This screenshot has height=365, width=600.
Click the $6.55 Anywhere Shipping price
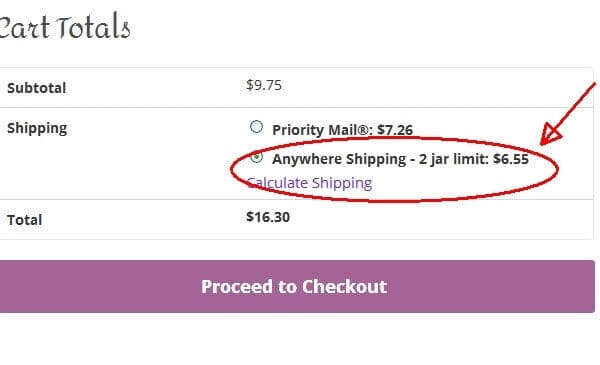[x=511, y=159]
